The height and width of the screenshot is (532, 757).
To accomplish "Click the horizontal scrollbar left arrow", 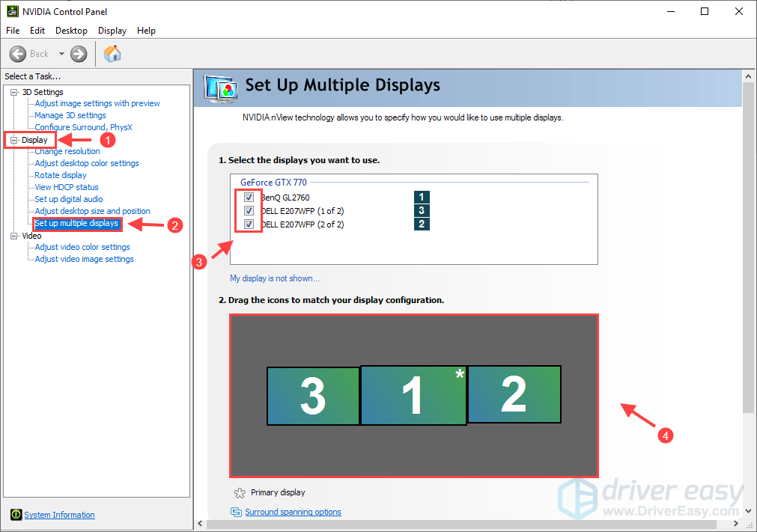I will pyautogui.click(x=201, y=524).
